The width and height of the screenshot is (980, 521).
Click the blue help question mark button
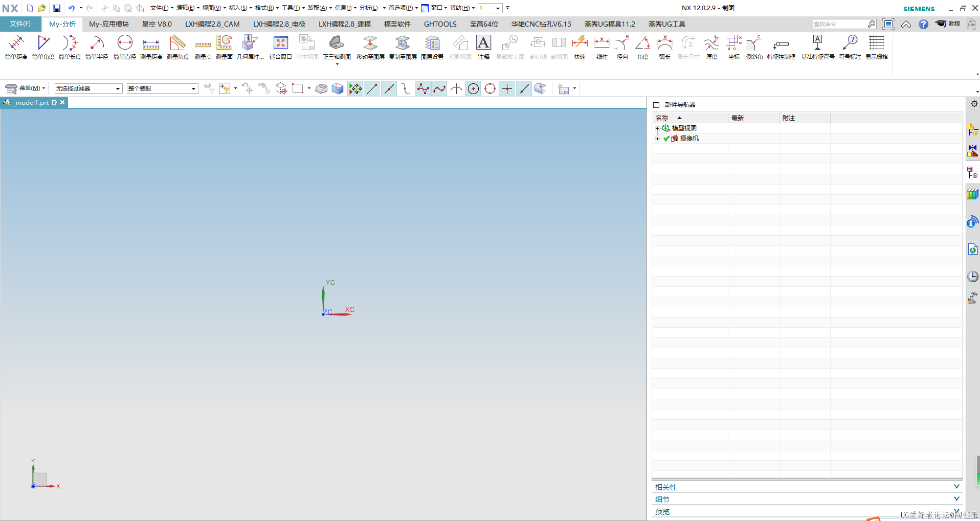[x=923, y=24]
